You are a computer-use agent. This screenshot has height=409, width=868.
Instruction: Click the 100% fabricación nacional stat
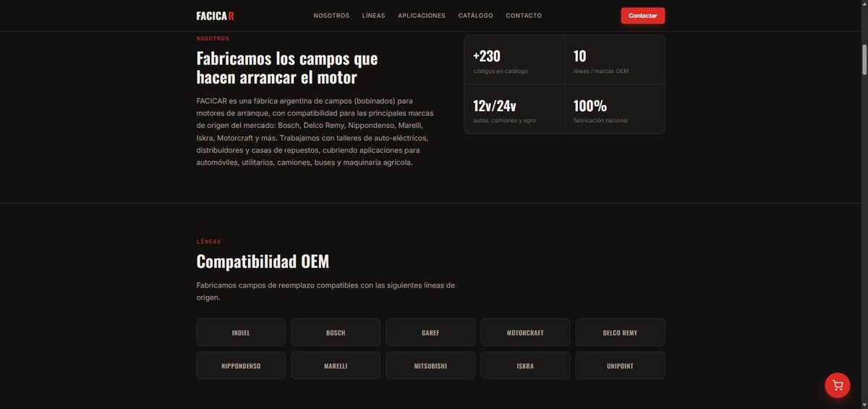click(614, 109)
